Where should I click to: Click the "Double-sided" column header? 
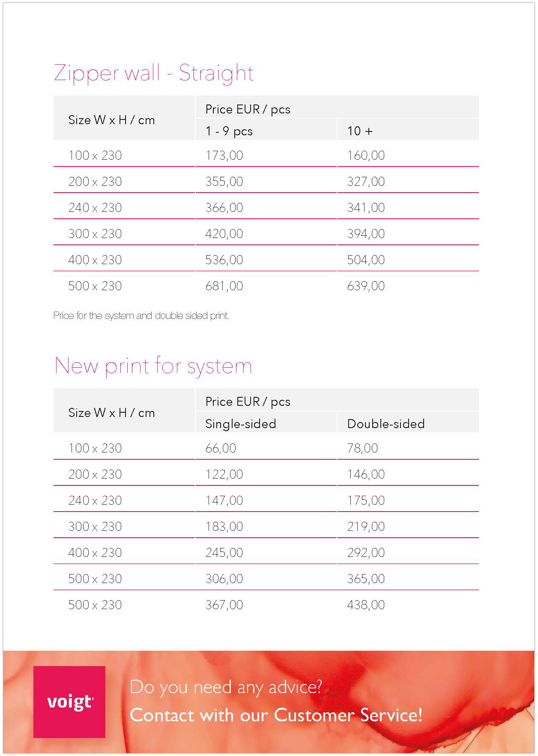[x=386, y=424]
